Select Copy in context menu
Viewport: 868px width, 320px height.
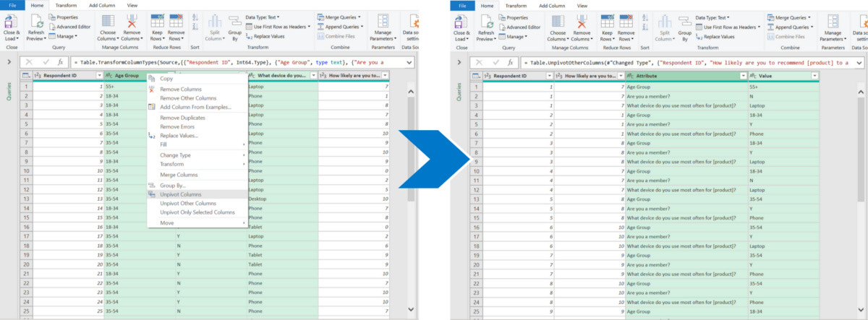point(197,78)
